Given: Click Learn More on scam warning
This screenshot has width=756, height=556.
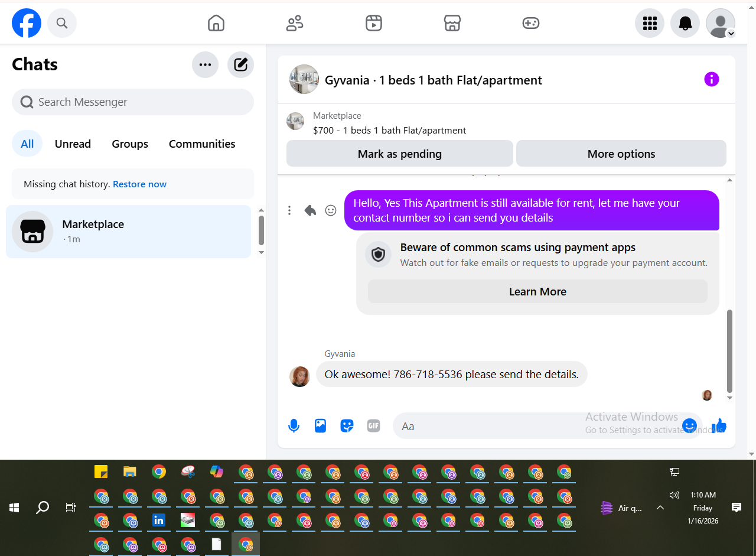Looking at the screenshot, I should coord(537,291).
